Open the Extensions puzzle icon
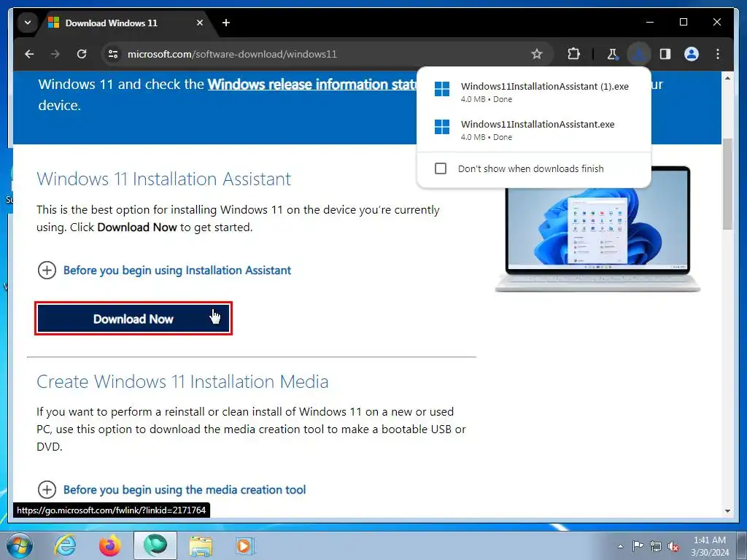 click(x=573, y=54)
